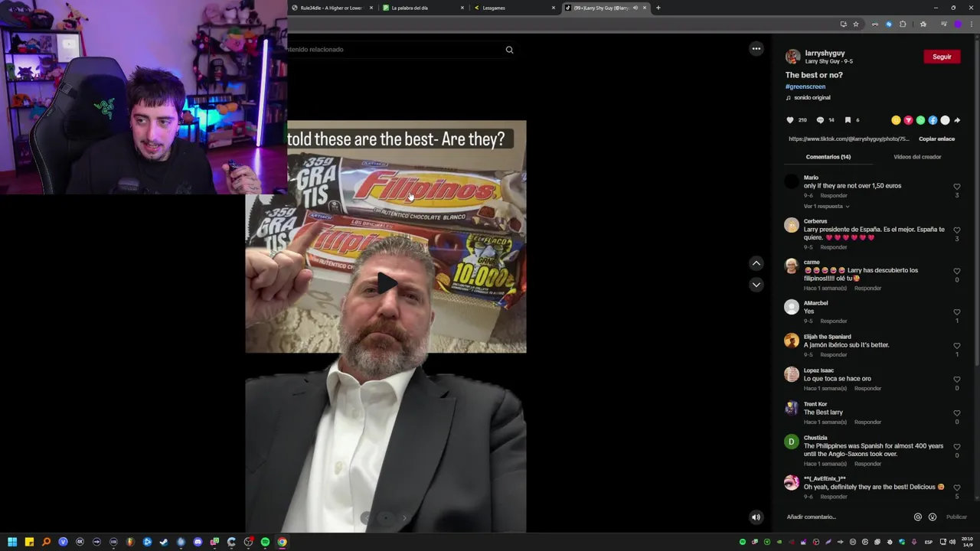Open the Windows Start menu

(x=12, y=542)
